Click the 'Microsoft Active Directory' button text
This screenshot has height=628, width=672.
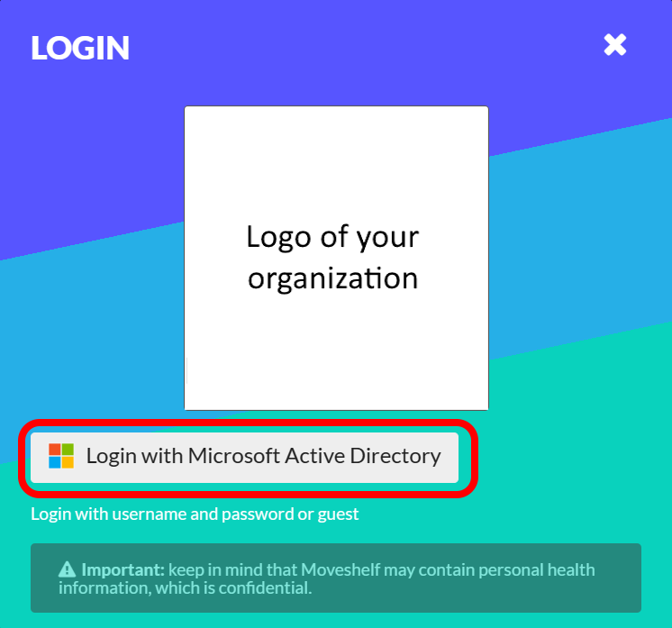click(314, 456)
